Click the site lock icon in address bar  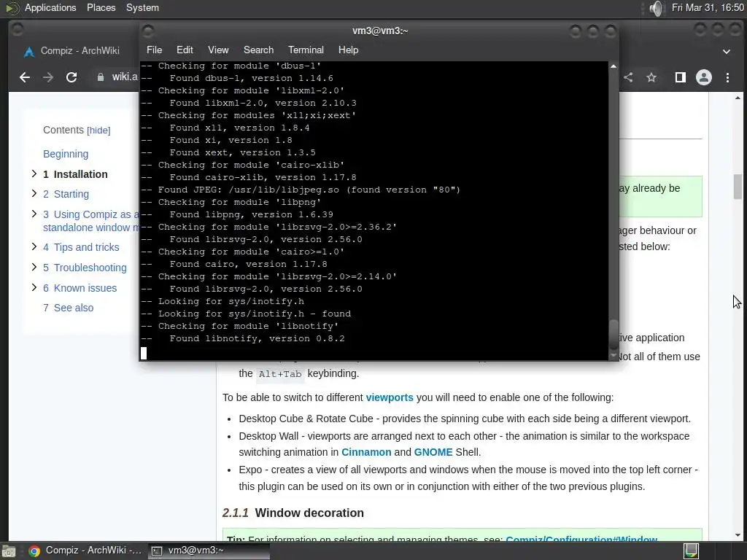101,77
